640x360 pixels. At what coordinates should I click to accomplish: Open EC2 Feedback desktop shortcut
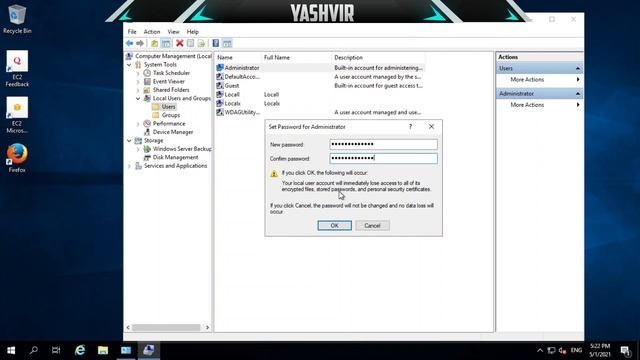tap(17, 69)
